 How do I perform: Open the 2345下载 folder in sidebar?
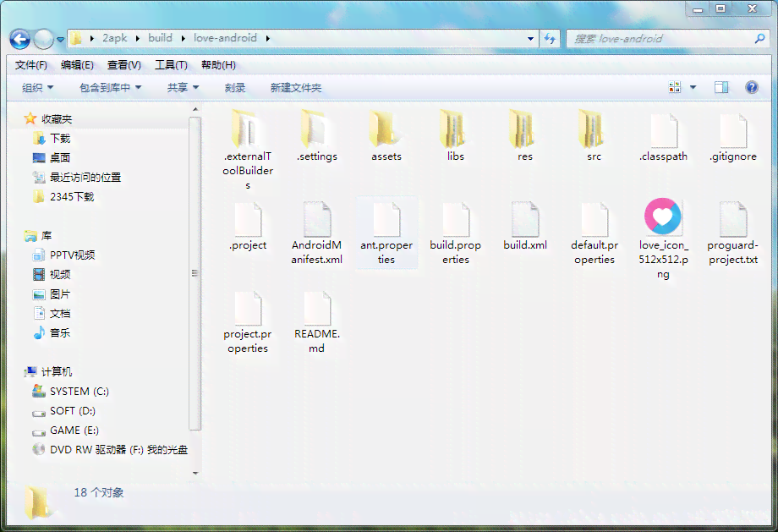(72, 197)
